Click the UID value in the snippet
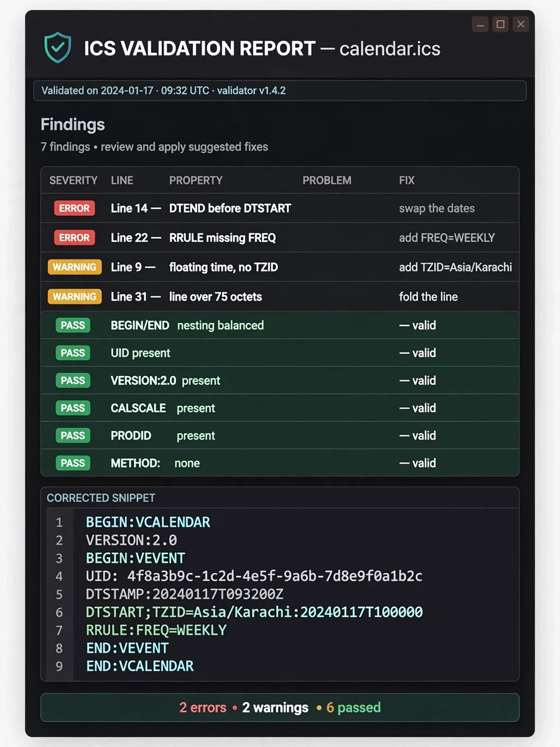The height and width of the screenshot is (747, 560). click(274, 576)
